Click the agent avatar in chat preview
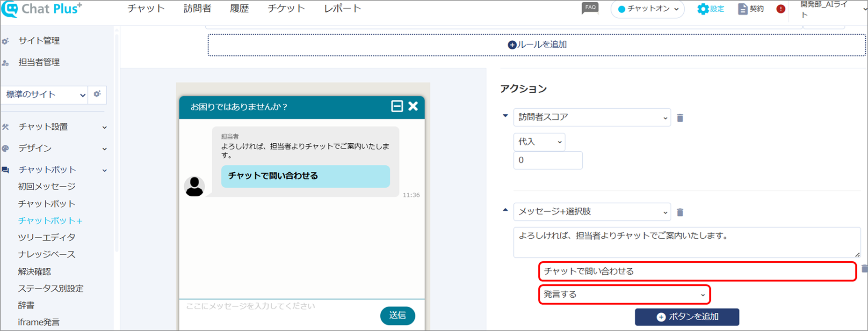This screenshot has height=331, width=868. 194,186
